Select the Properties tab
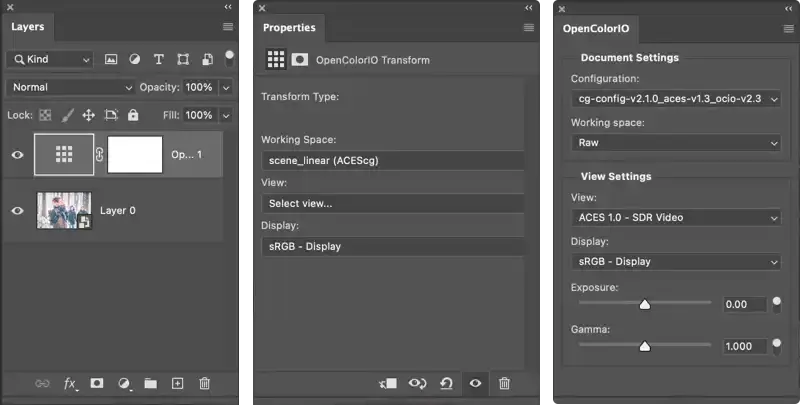 click(x=289, y=28)
